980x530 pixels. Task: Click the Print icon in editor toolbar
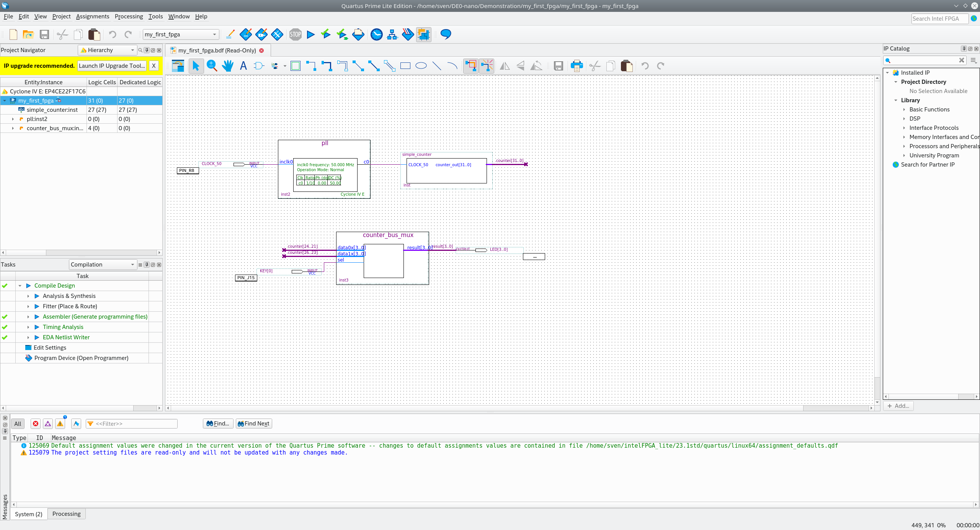point(577,66)
